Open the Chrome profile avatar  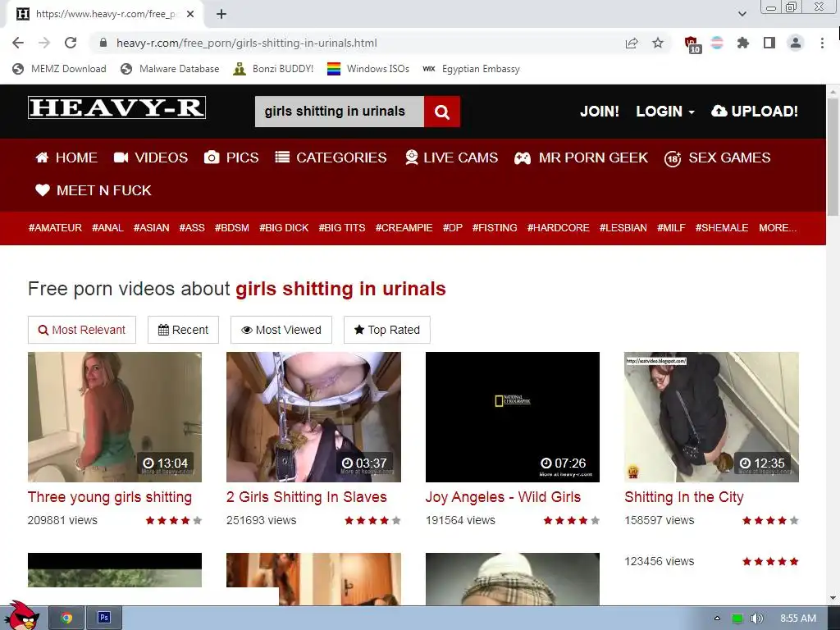tap(796, 43)
